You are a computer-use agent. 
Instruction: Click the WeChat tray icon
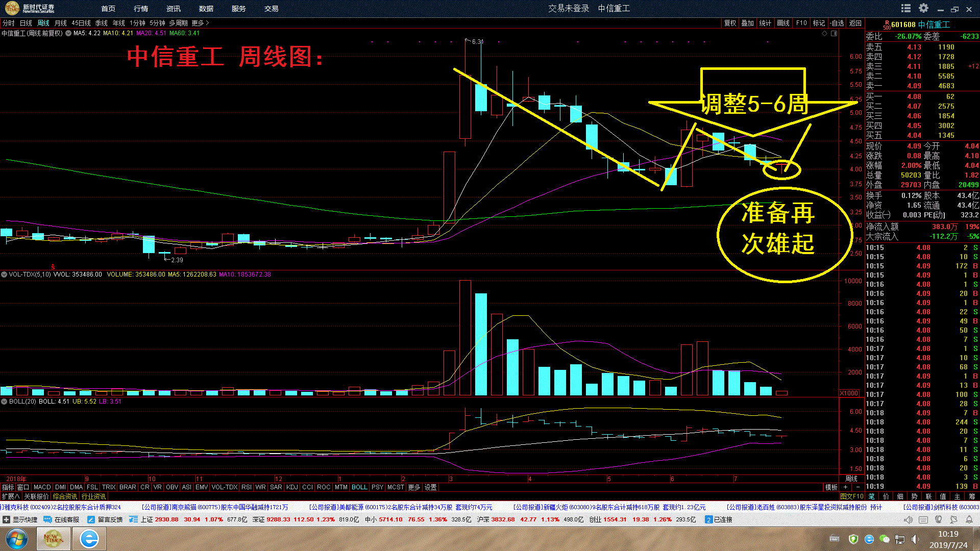tap(885, 539)
